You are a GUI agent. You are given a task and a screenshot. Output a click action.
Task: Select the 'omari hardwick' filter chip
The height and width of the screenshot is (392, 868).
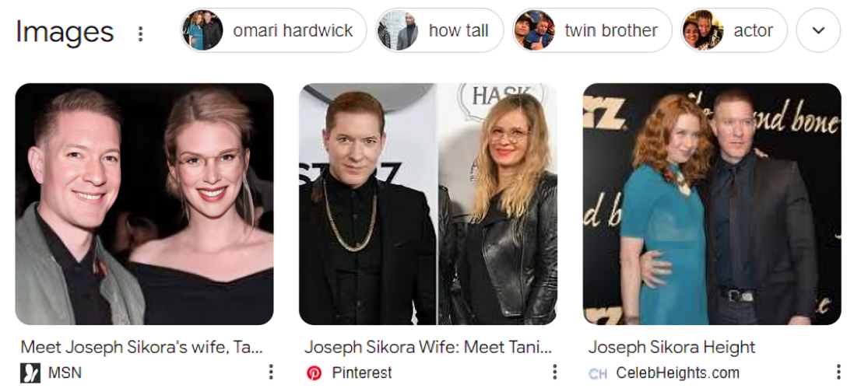click(274, 30)
